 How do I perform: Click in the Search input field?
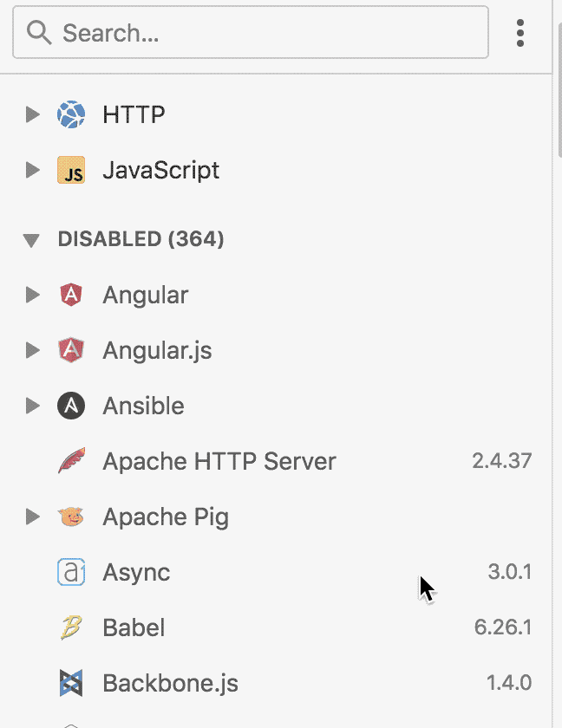click(x=251, y=33)
